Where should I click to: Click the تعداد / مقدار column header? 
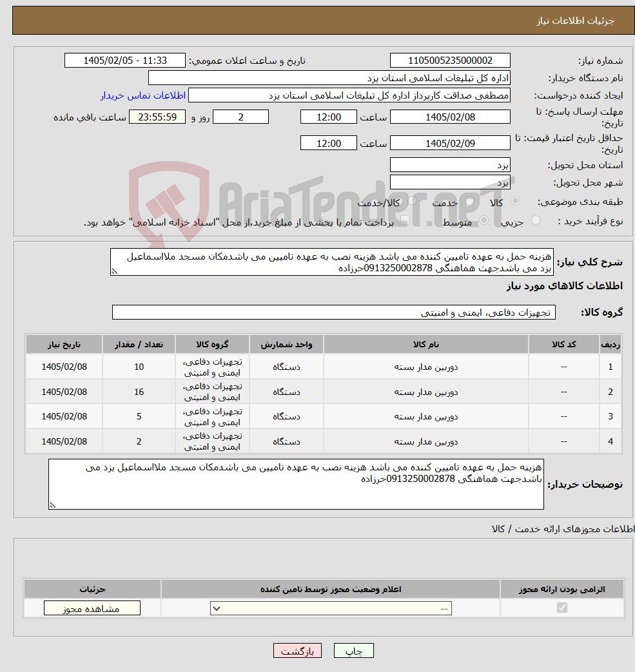point(139,345)
